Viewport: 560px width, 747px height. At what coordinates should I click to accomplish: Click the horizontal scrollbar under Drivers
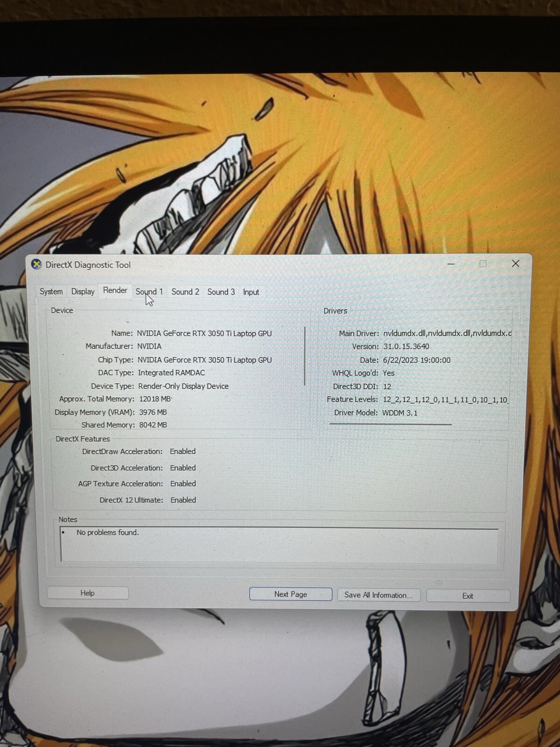(391, 424)
